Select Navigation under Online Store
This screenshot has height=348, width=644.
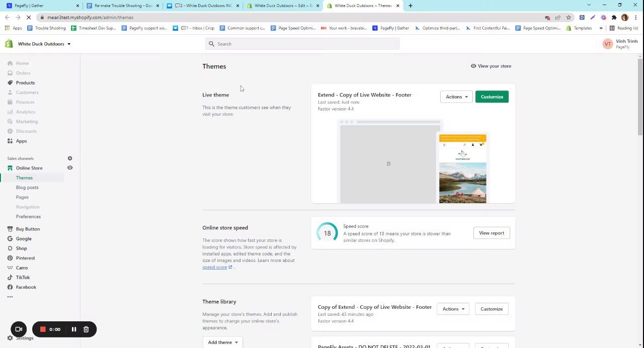pyautogui.click(x=28, y=207)
